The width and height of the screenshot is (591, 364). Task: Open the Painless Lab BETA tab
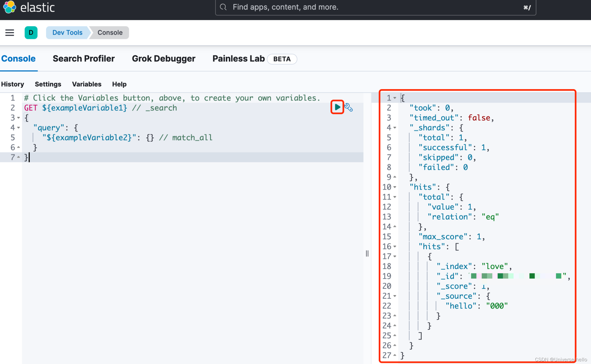[x=238, y=58]
